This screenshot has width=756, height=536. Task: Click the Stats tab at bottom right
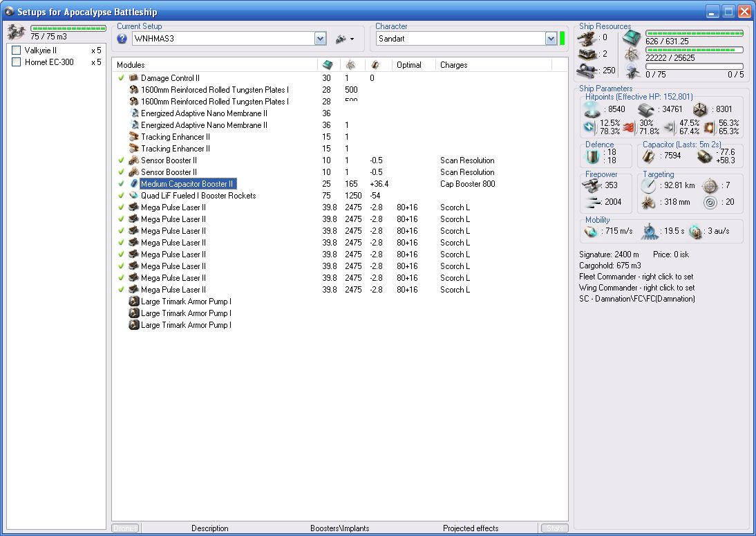coord(555,528)
